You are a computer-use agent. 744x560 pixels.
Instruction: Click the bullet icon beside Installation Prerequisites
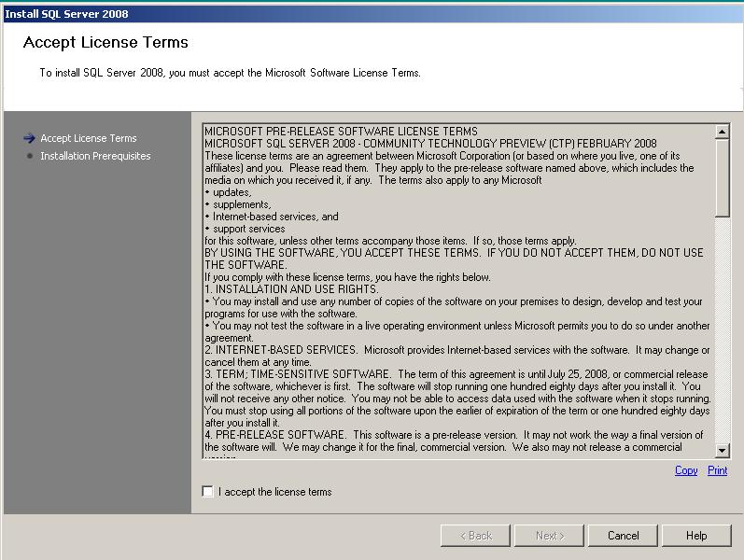tap(30, 156)
